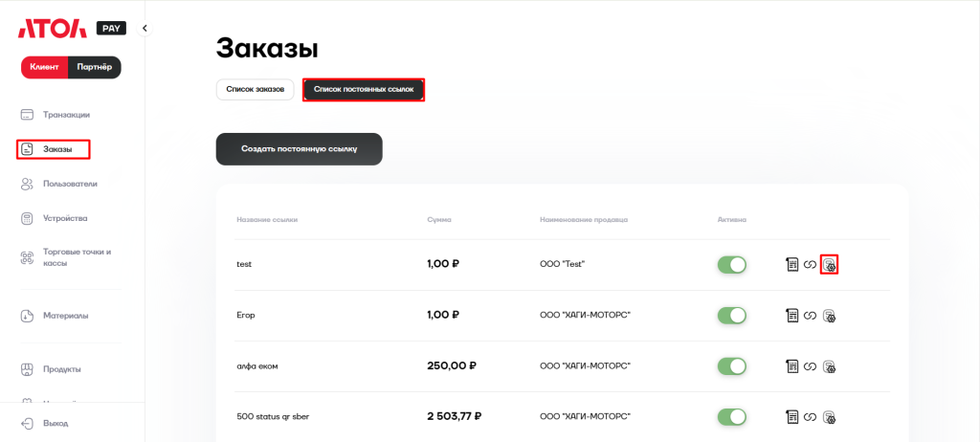Select Список постоянных ссылок tab
The image size is (980, 442).
coord(364,89)
